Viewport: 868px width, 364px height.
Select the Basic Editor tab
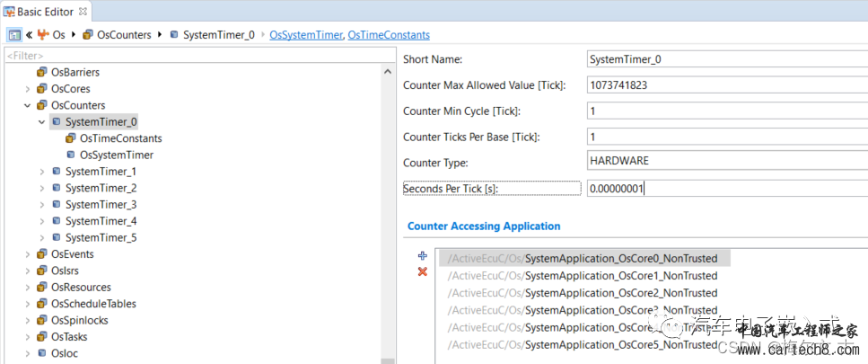pos(41,11)
